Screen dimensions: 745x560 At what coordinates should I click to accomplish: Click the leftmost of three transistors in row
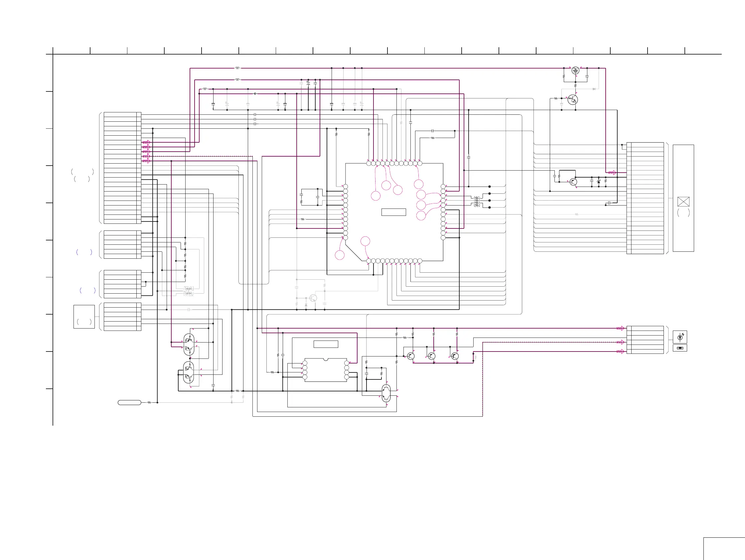[410, 356]
